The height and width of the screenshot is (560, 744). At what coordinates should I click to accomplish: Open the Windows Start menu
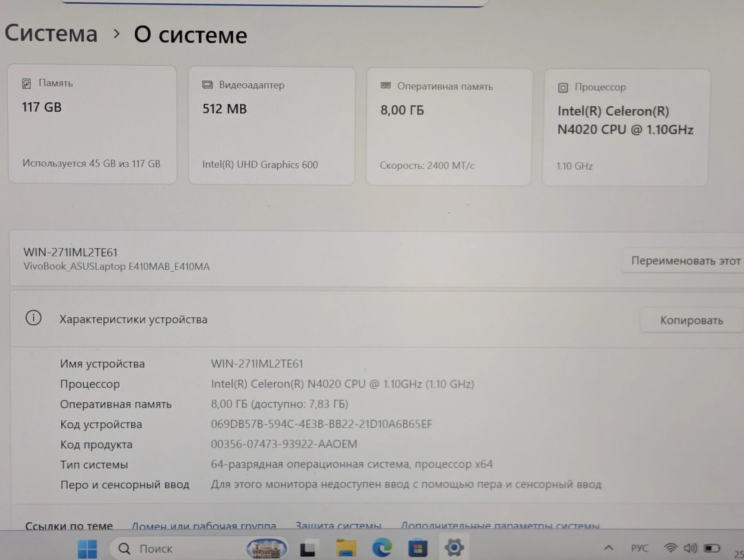point(87,549)
